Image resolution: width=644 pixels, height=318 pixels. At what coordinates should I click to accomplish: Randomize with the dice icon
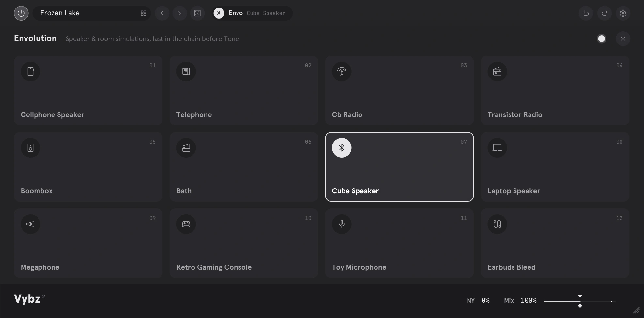pyautogui.click(x=197, y=13)
